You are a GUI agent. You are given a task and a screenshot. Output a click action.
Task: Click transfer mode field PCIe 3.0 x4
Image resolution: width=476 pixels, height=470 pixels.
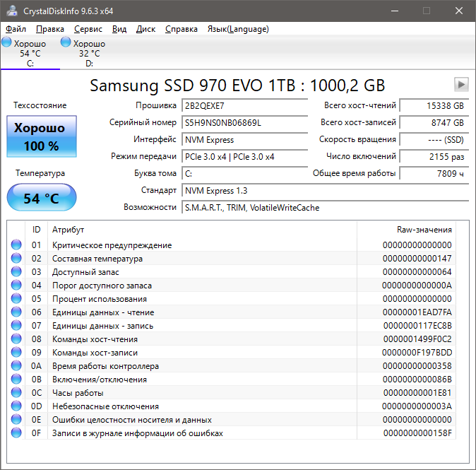(x=244, y=157)
